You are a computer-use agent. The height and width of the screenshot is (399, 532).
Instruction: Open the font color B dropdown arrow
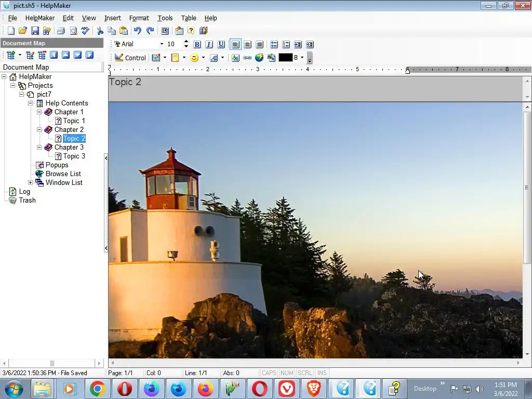pyautogui.click(x=302, y=58)
